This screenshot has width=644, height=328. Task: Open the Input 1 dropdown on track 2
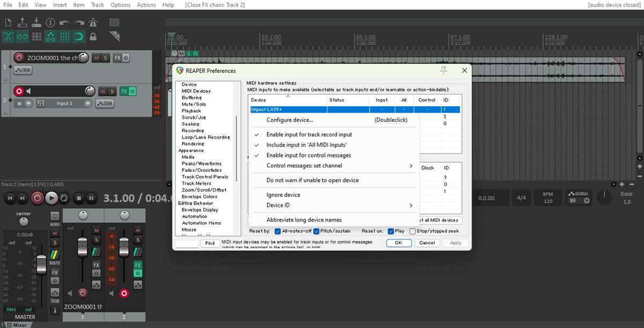(x=87, y=103)
